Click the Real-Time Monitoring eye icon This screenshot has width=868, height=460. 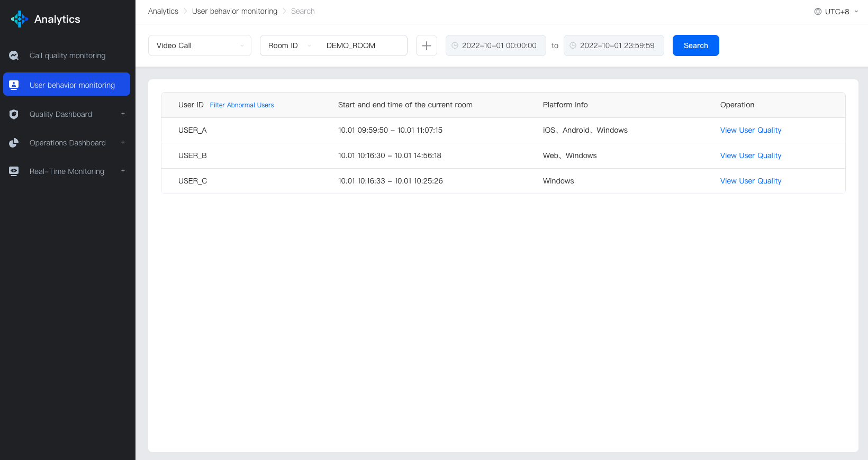tap(14, 171)
